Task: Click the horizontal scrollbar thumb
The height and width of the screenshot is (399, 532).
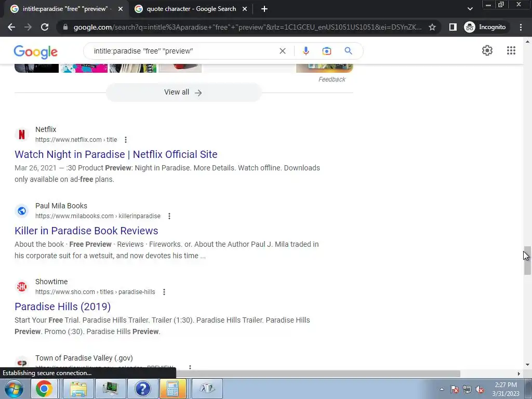Action: (x=318, y=374)
